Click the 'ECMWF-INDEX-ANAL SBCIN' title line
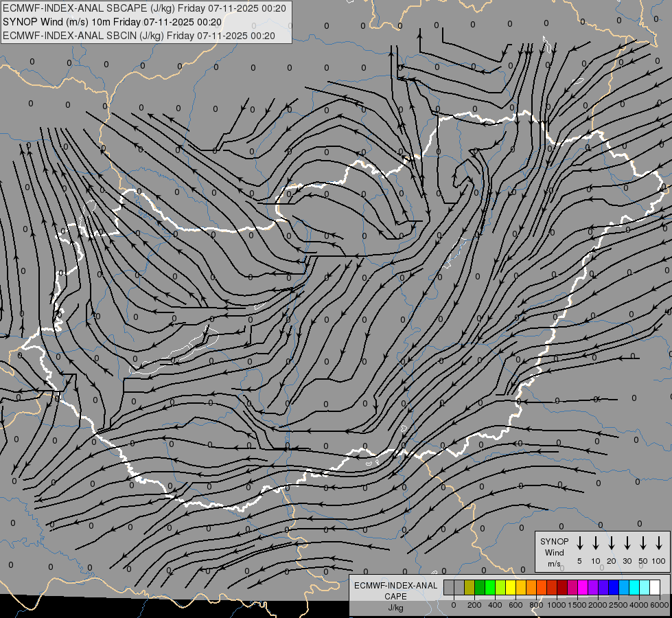 click(139, 36)
